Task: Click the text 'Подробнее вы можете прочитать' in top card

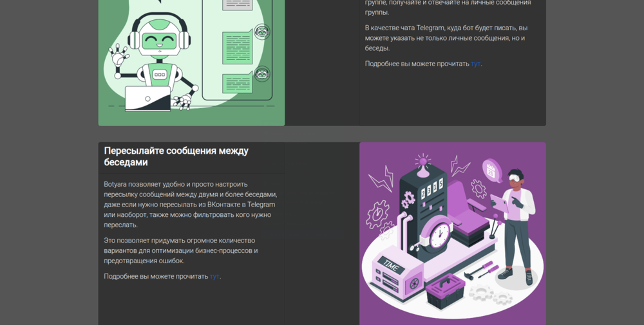Action: (x=417, y=64)
